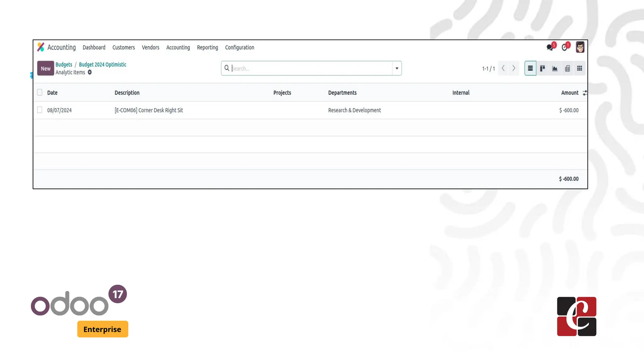Open the user avatar menu
644x362 pixels.
pyautogui.click(x=580, y=47)
